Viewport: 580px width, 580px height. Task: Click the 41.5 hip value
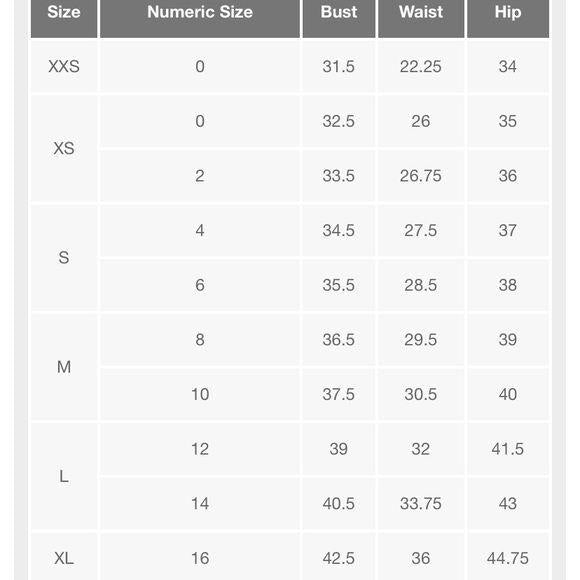click(x=508, y=449)
